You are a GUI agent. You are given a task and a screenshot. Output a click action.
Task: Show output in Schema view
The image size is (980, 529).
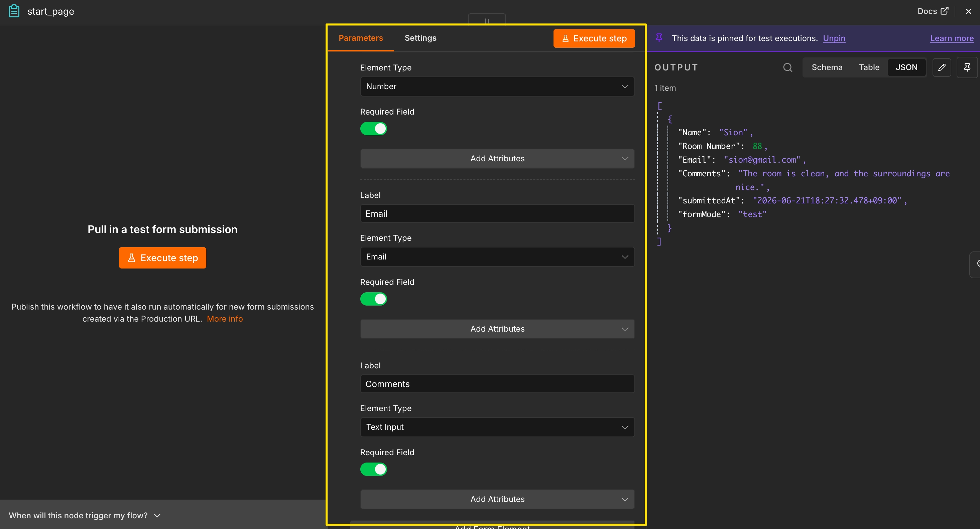[x=827, y=67]
